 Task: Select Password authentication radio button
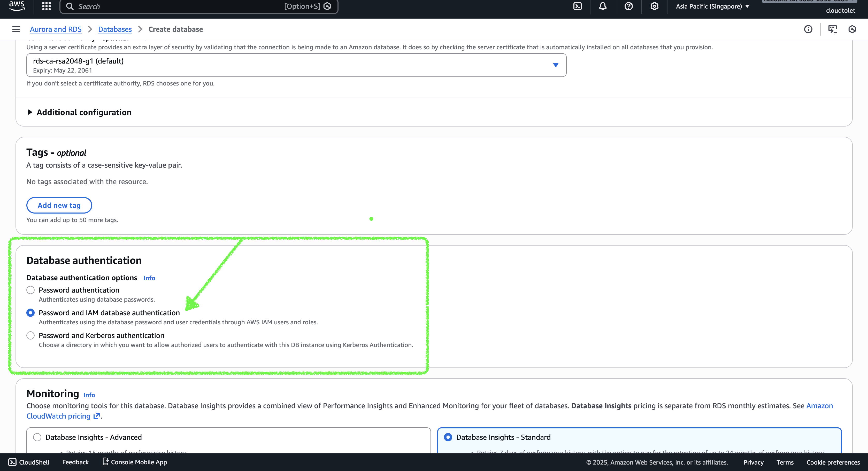coord(31,290)
